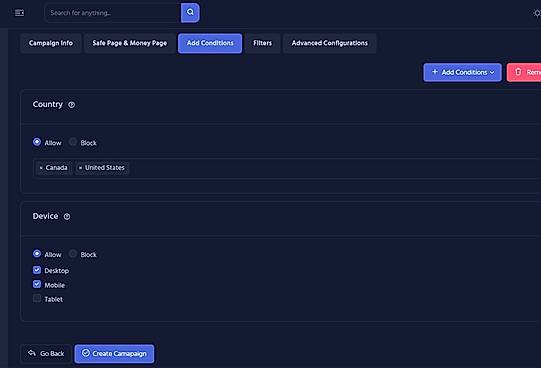
Task: Click the red trash Remove button
Action: [524, 72]
